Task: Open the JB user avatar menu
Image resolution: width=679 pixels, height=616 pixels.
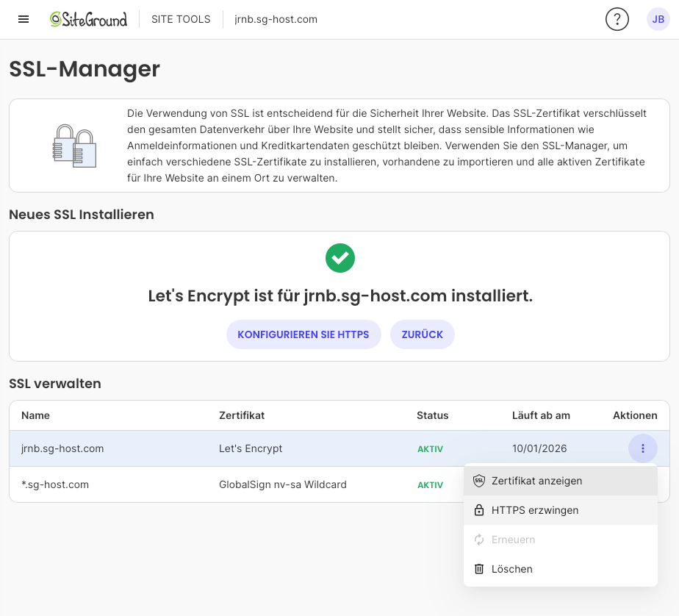Action: (658, 19)
